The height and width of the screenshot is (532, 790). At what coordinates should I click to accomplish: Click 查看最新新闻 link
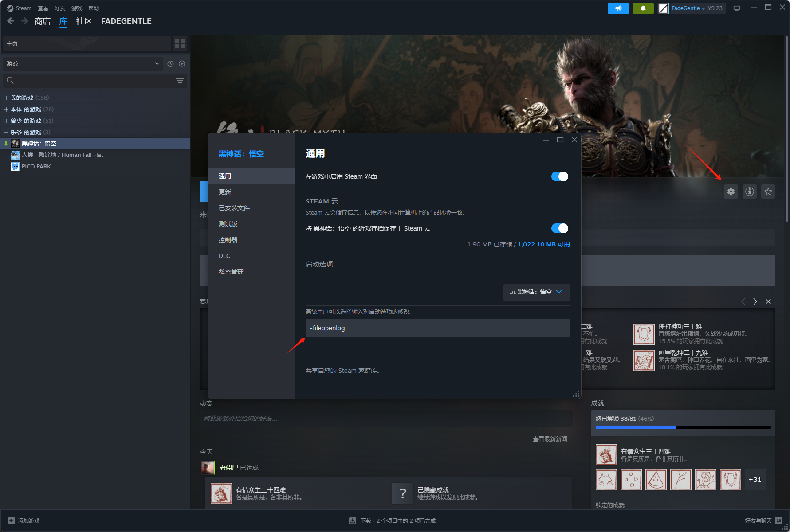click(550, 439)
